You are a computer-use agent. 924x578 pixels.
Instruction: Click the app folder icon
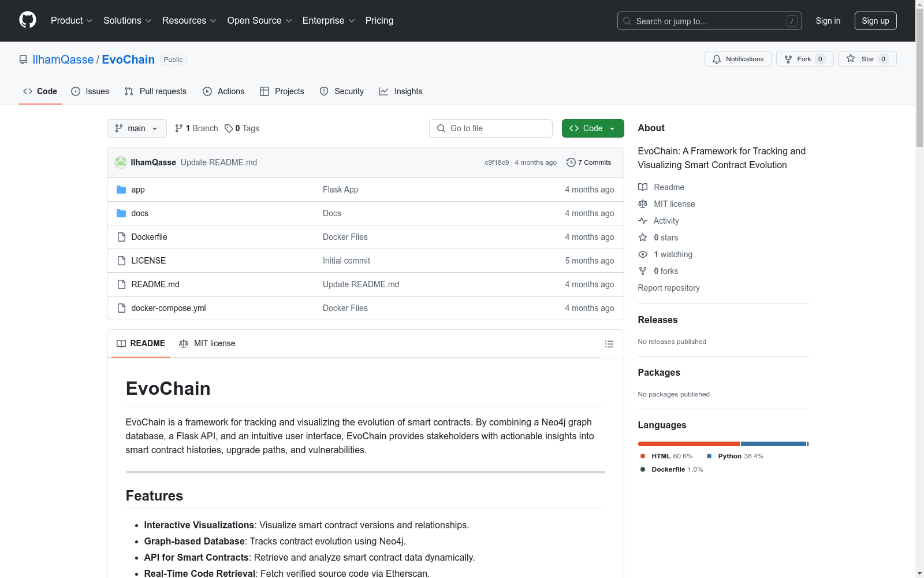(121, 190)
